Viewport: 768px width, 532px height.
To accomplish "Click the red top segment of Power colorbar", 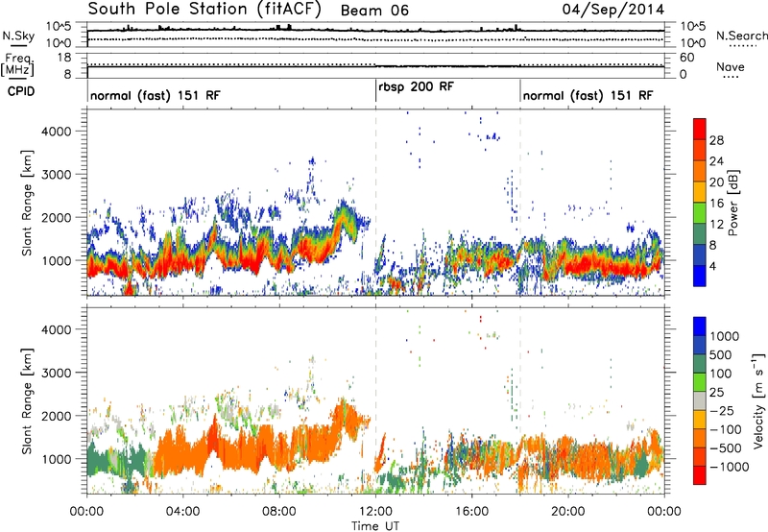I will (700, 130).
